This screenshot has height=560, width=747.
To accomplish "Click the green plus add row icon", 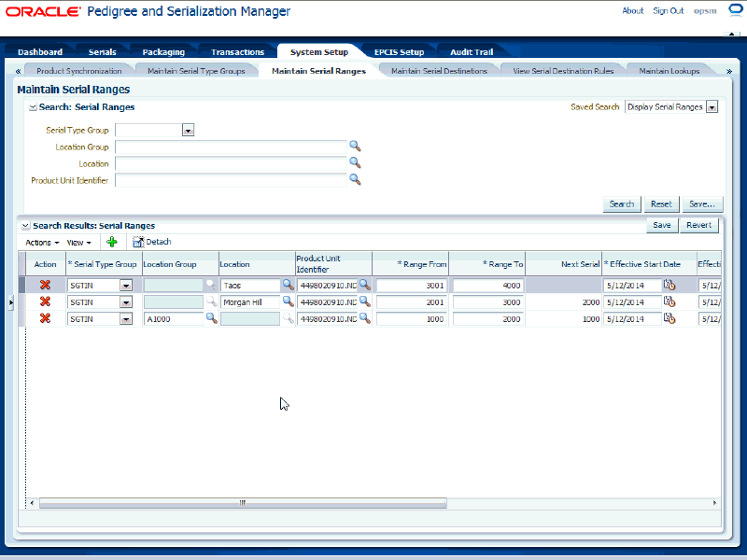I will click(112, 242).
